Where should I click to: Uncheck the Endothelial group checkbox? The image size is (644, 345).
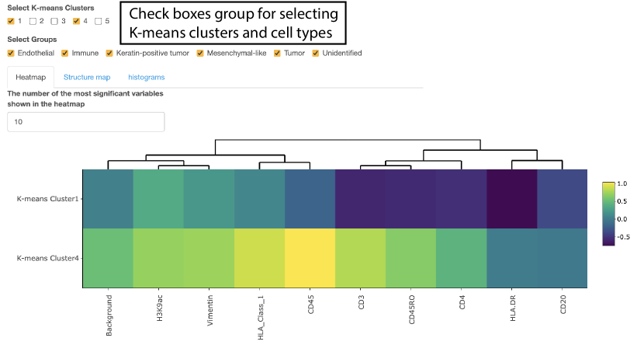[11, 54]
